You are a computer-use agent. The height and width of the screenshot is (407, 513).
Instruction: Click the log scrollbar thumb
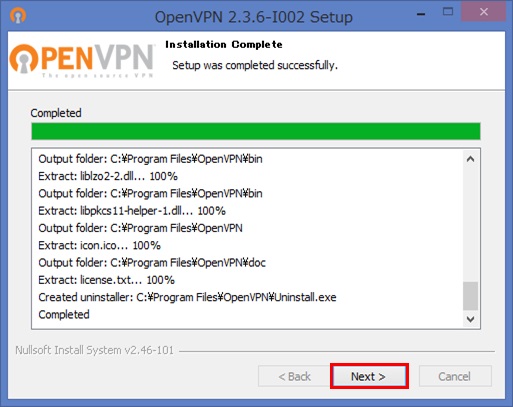click(470, 296)
